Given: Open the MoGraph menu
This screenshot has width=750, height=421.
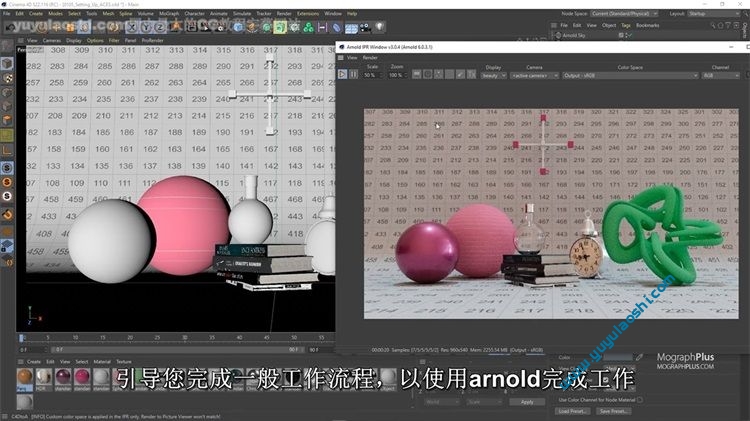Looking at the screenshot, I should (x=169, y=13).
